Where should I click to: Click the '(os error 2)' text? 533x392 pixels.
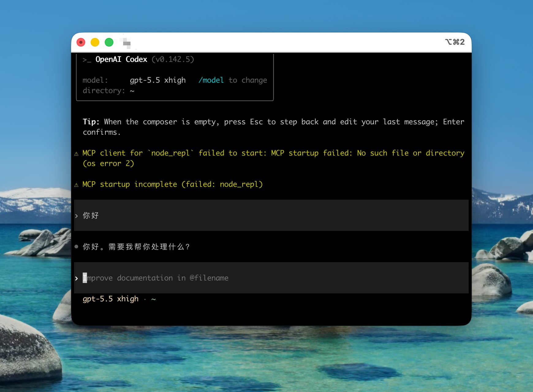point(108,164)
